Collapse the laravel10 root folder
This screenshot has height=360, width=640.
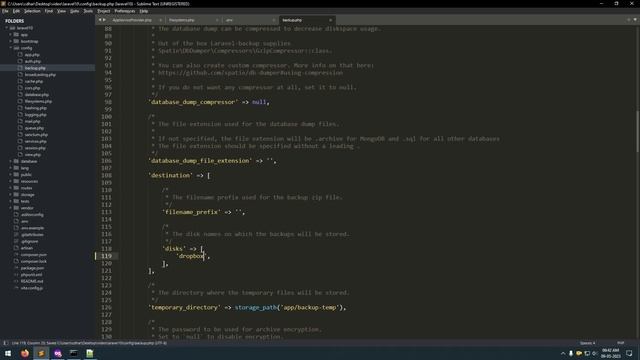7,28
